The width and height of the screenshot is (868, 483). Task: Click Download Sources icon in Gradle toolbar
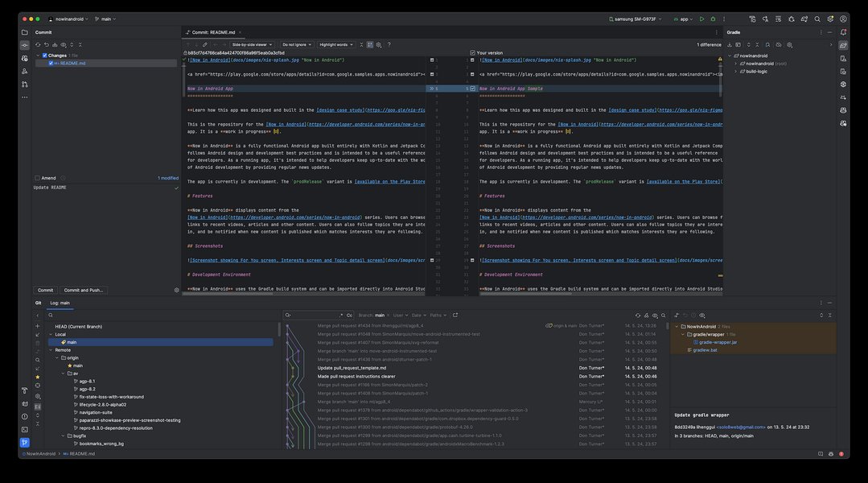click(x=729, y=45)
